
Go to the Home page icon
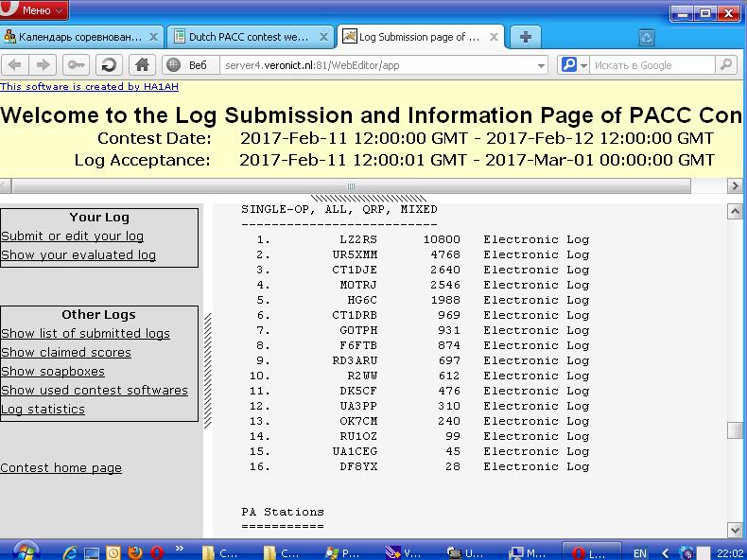click(141, 65)
